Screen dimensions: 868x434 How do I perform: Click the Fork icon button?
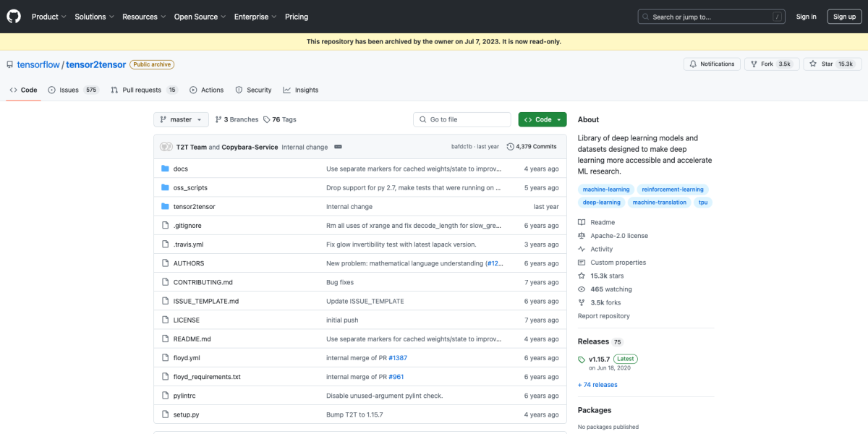coord(754,64)
